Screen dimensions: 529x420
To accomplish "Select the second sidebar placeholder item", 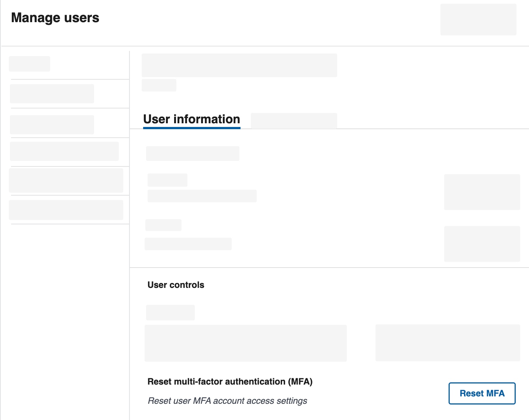I will [52, 94].
